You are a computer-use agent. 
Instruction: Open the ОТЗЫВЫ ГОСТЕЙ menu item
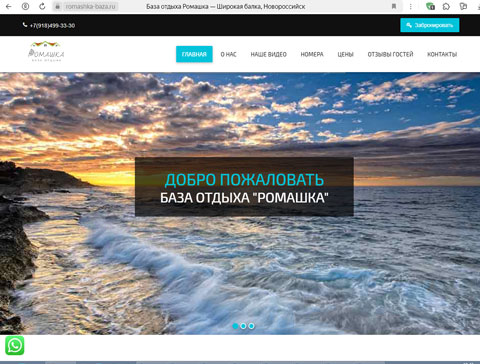[390, 54]
